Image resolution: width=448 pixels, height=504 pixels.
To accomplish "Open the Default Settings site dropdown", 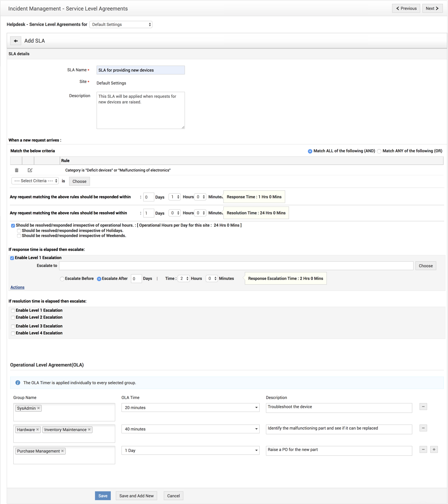I will point(121,25).
